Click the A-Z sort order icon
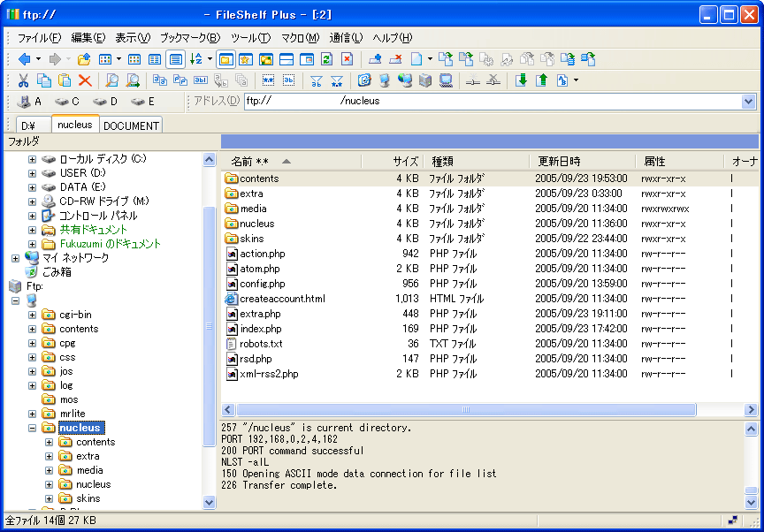 (x=196, y=59)
